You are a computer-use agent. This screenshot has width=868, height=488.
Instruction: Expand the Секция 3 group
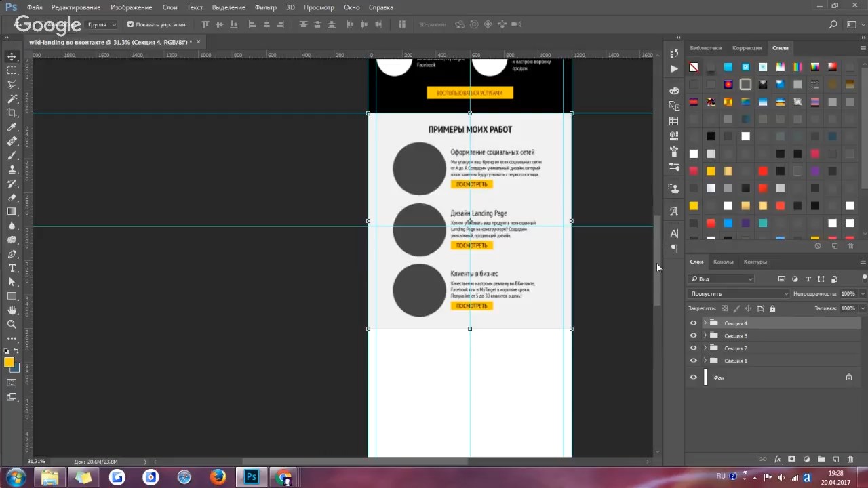[705, 335]
